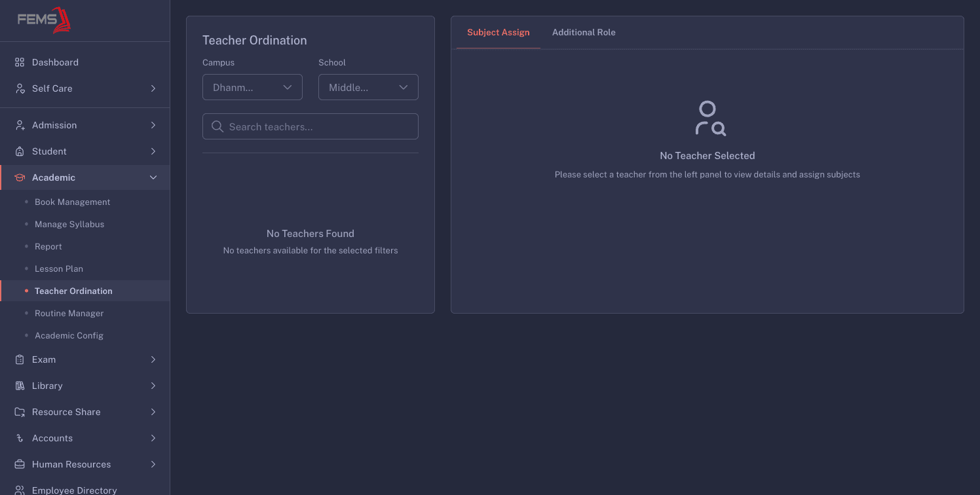Click the Exam clipboard icon
Image resolution: width=980 pixels, height=495 pixels.
[20, 359]
